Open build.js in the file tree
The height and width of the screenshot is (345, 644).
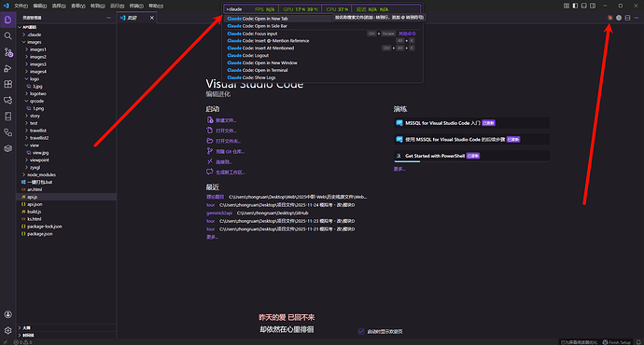click(x=65, y=212)
